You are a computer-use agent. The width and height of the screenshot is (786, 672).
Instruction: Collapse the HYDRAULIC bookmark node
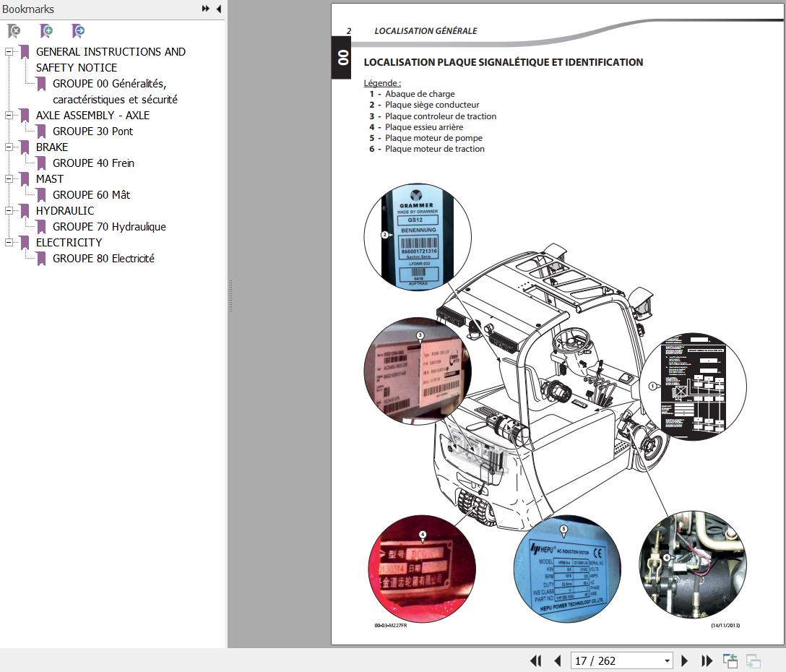(9, 211)
